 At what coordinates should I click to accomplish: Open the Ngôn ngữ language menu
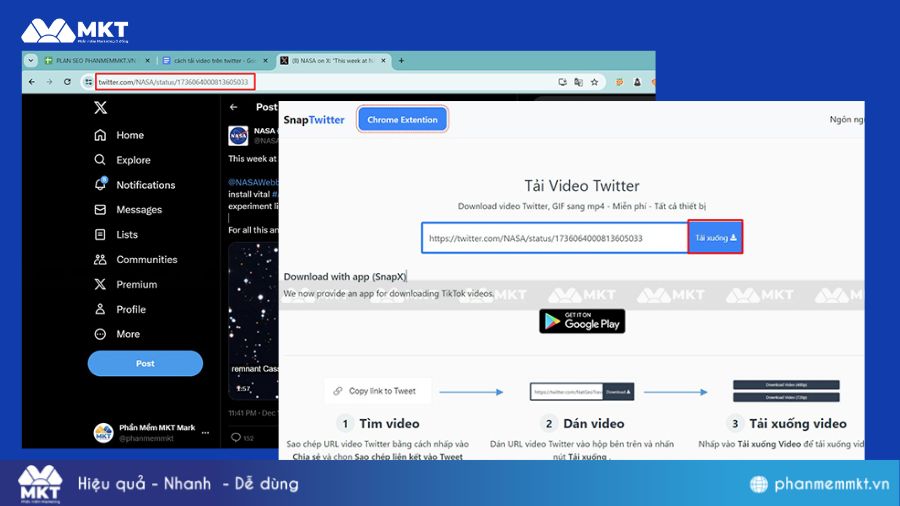pyautogui.click(x=846, y=119)
